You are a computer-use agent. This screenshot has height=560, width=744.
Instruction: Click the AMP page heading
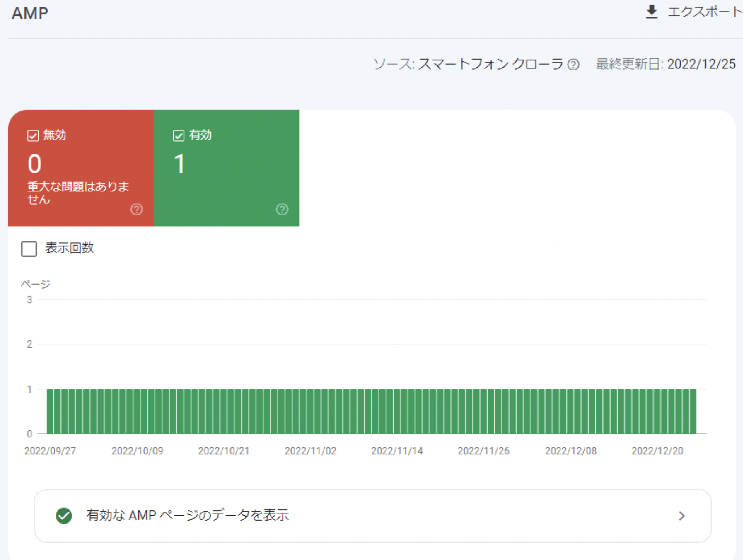click(30, 13)
